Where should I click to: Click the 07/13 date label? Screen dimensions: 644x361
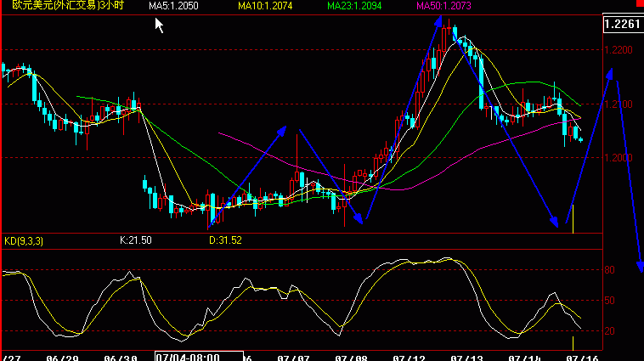[x=466, y=358]
